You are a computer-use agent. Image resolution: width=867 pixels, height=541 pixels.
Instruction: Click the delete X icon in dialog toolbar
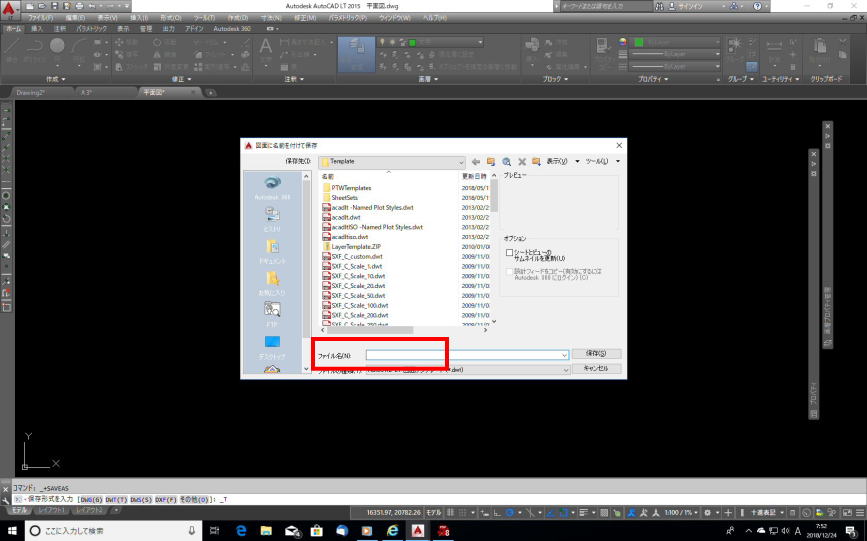coord(521,162)
